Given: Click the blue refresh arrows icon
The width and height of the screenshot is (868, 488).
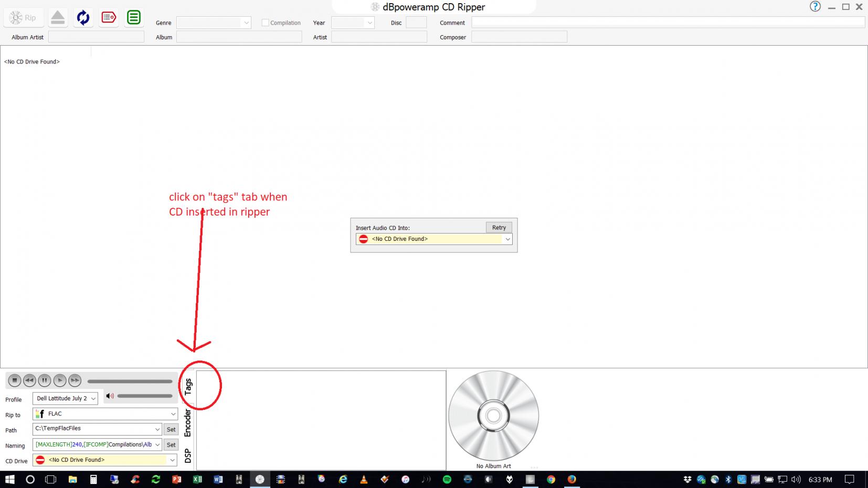Looking at the screenshot, I should tap(83, 18).
